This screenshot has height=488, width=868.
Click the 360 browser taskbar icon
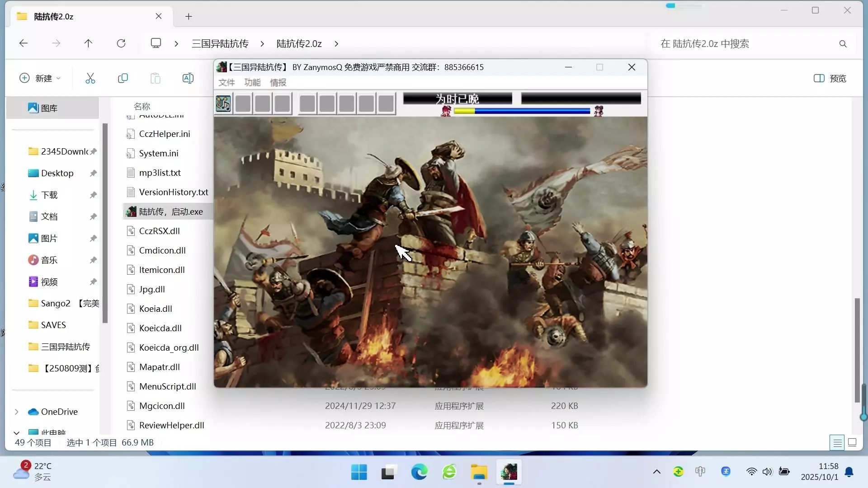pyautogui.click(x=449, y=472)
